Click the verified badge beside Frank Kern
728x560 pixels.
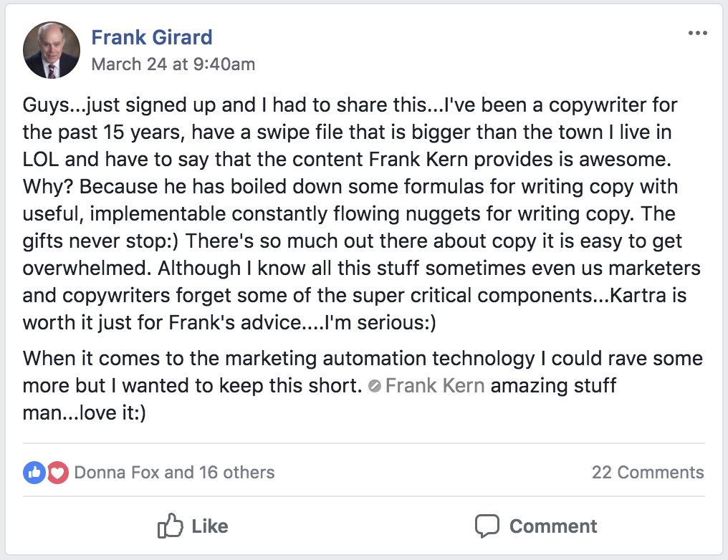pyautogui.click(x=374, y=387)
